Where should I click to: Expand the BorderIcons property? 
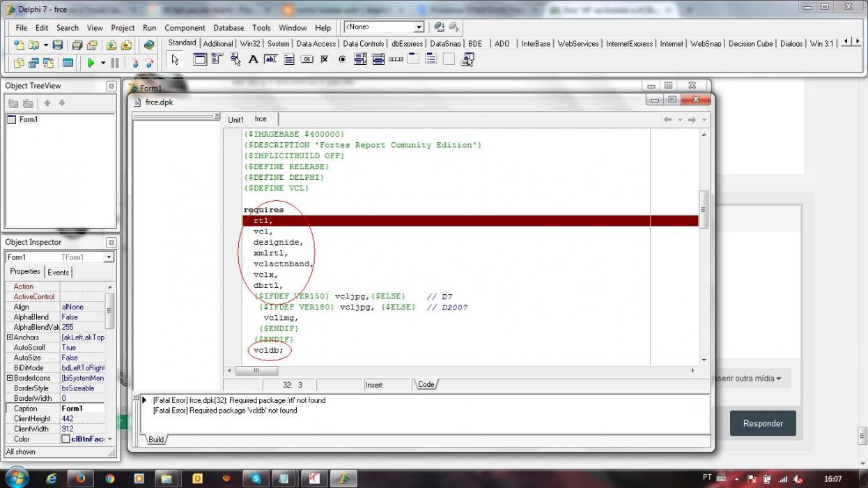click(10, 378)
